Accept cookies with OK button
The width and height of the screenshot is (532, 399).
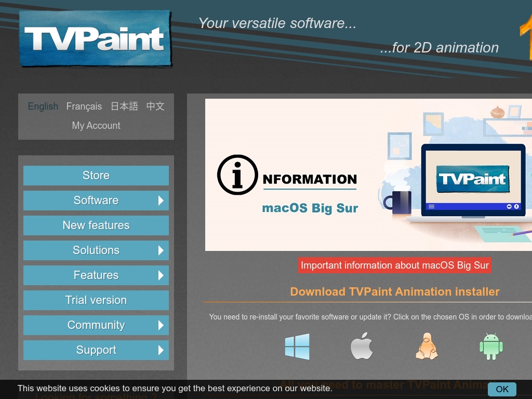502,389
